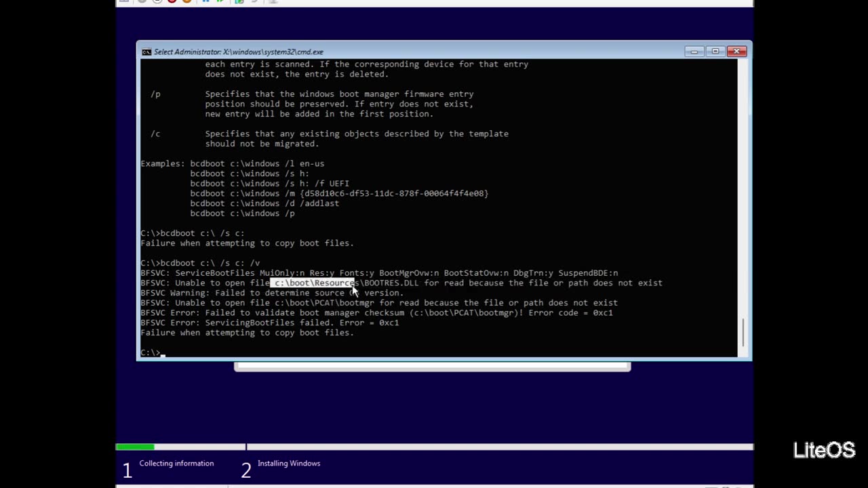
Task: Click the 'Failed to determine source' warning line
Action: coord(272,293)
